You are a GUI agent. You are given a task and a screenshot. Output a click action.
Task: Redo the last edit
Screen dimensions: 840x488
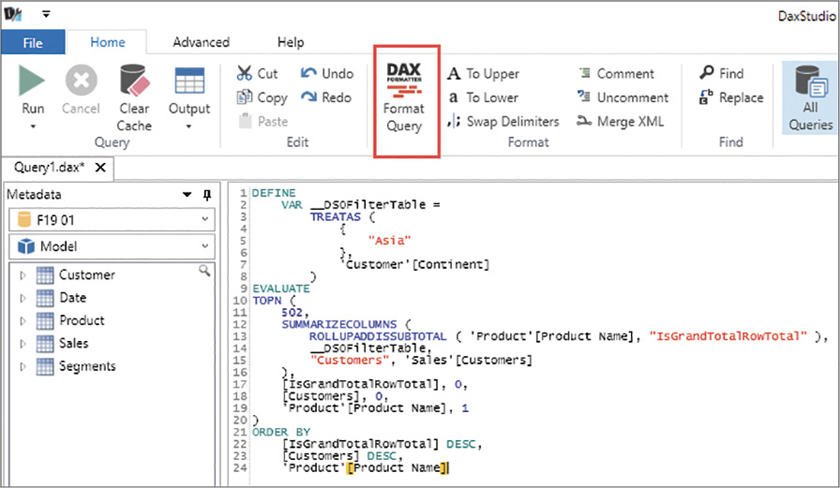pos(326,97)
